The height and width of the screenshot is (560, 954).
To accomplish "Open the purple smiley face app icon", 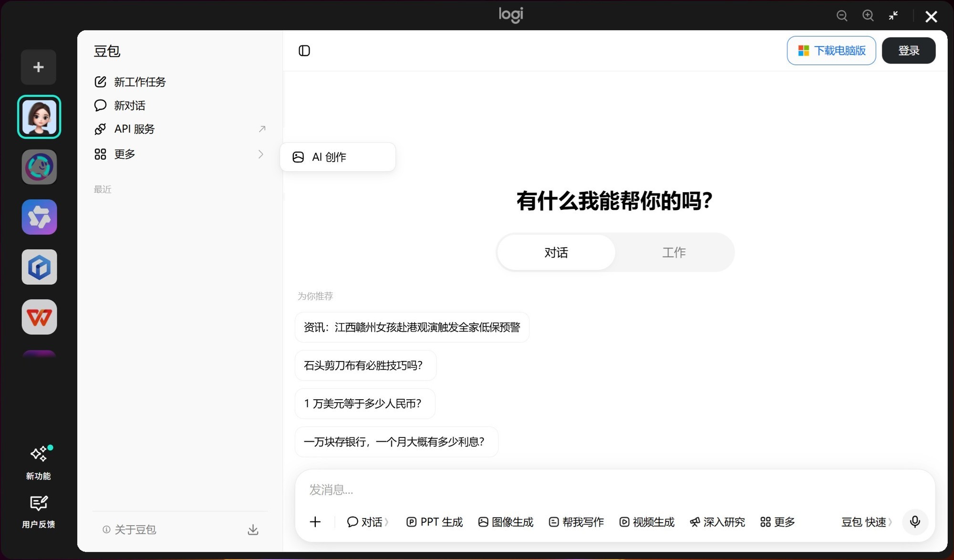I will point(39,167).
